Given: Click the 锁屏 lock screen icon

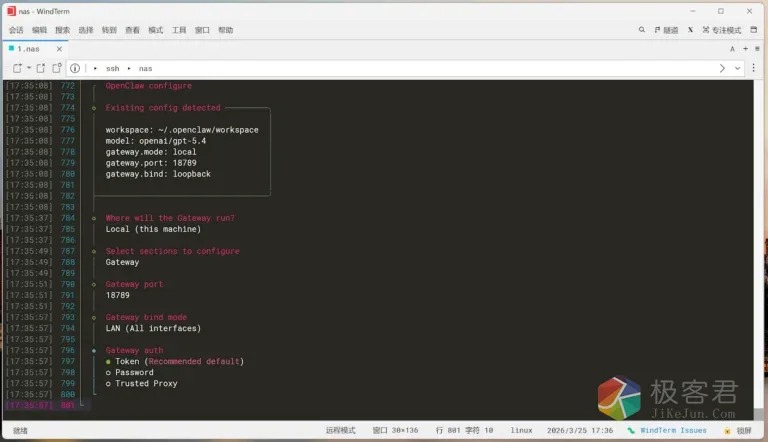Looking at the screenshot, I should 738,430.
